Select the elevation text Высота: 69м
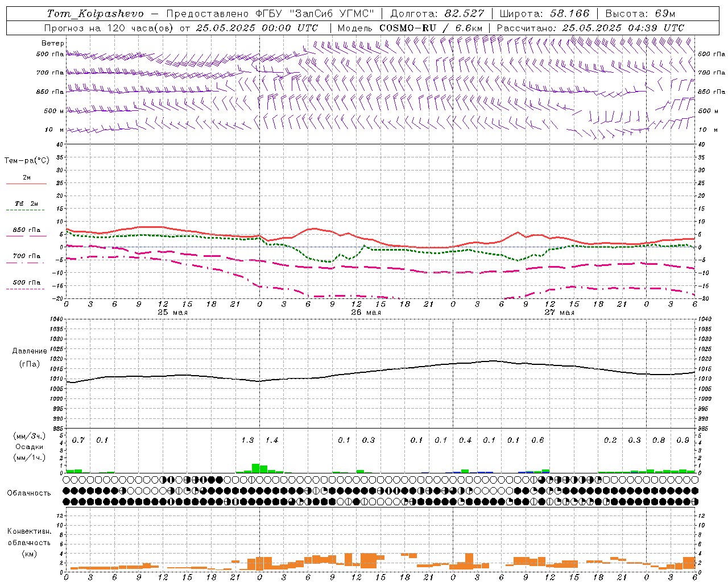 point(640,14)
